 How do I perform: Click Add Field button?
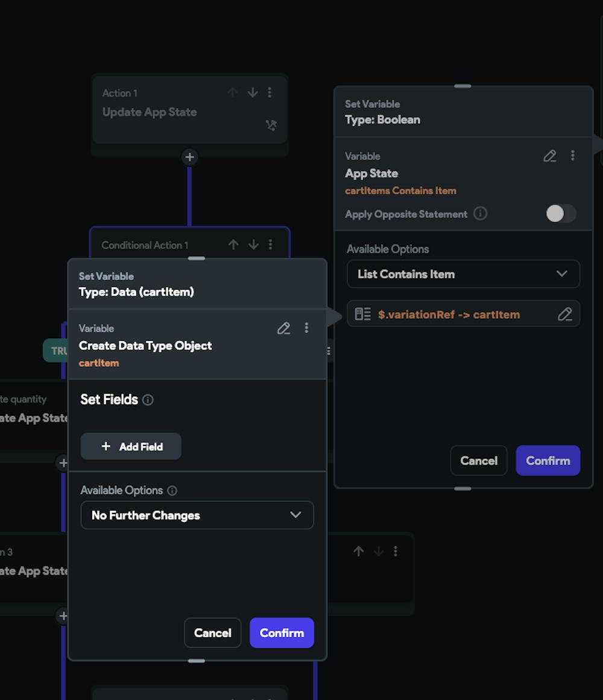click(x=131, y=447)
